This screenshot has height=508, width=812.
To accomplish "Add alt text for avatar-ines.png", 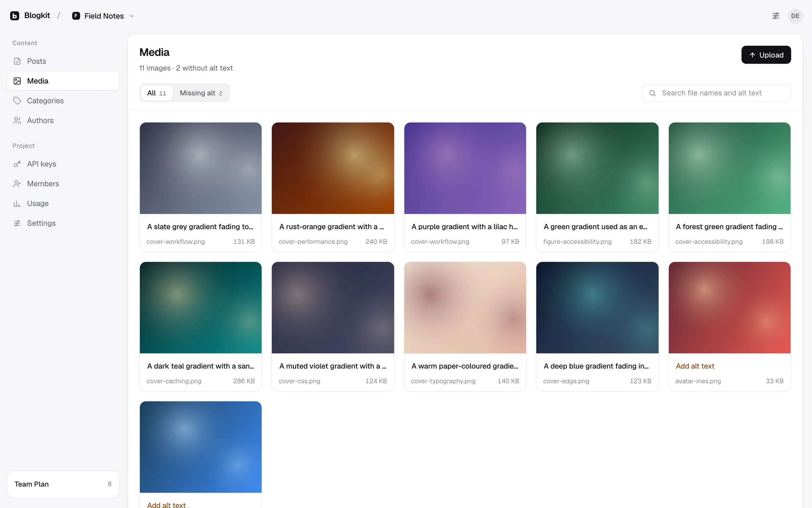I will tap(695, 366).
